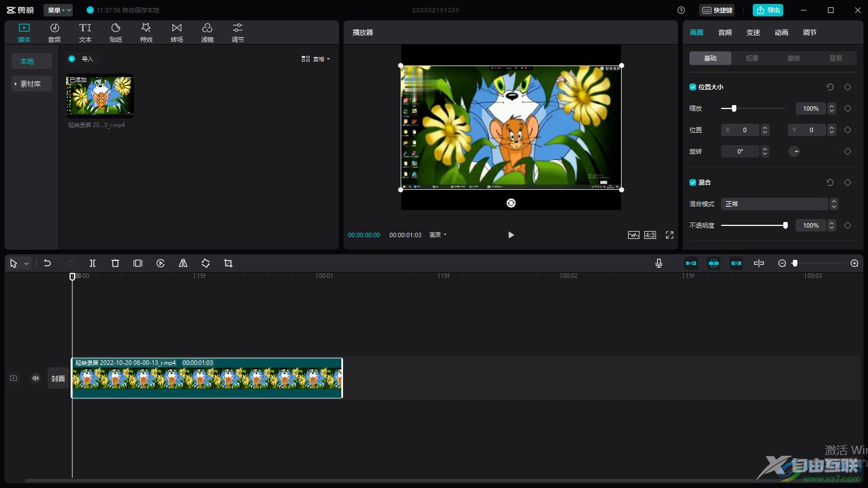Open the 菜单 menu dropdown
Viewport: 868px width, 488px height.
[58, 10]
